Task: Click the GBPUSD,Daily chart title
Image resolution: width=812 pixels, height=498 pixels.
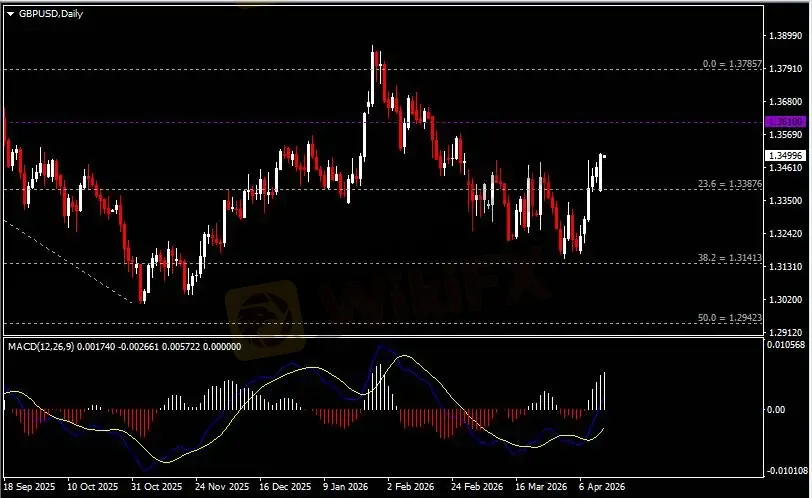Action: (51, 14)
